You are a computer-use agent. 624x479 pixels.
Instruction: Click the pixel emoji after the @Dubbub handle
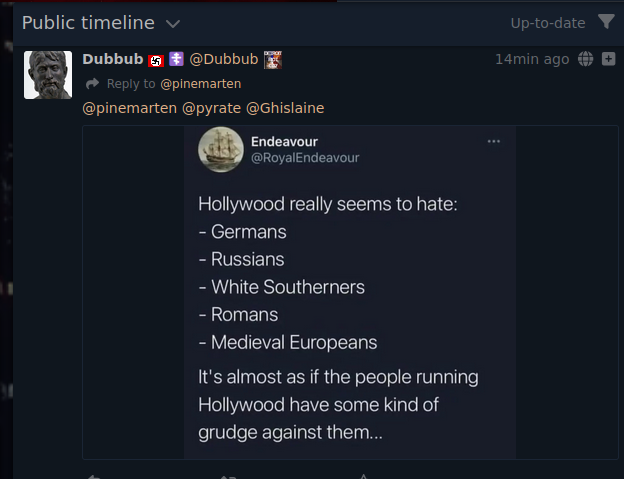(x=272, y=59)
